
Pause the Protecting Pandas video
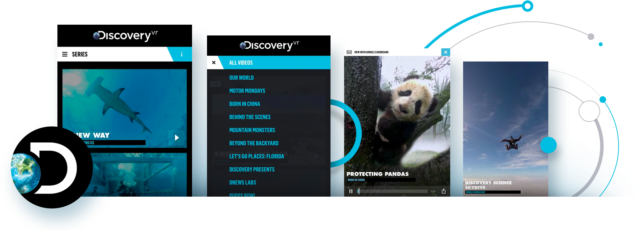(351, 191)
